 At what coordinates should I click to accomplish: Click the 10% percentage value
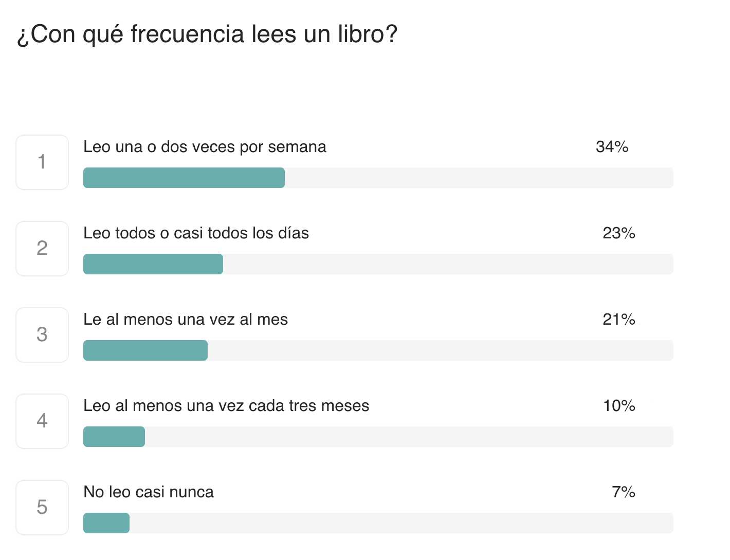coord(619,406)
